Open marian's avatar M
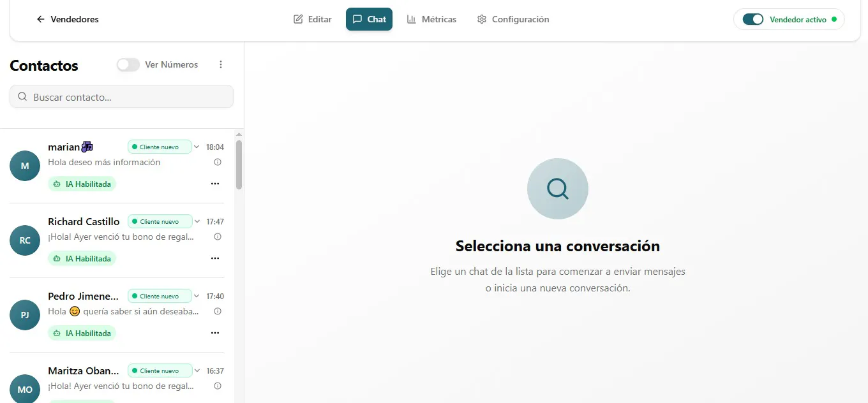Viewport: 868px width, 403px height. 25,166
